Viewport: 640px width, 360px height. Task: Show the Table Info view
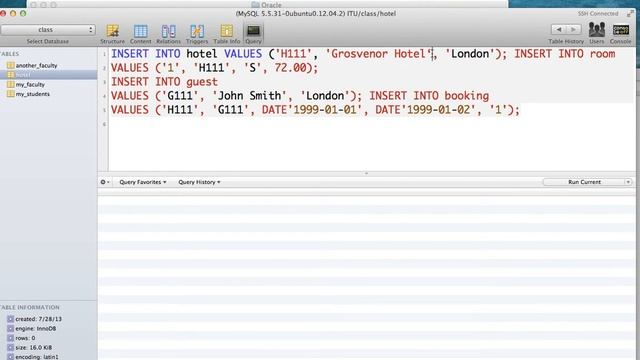pyautogui.click(x=227, y=34)
